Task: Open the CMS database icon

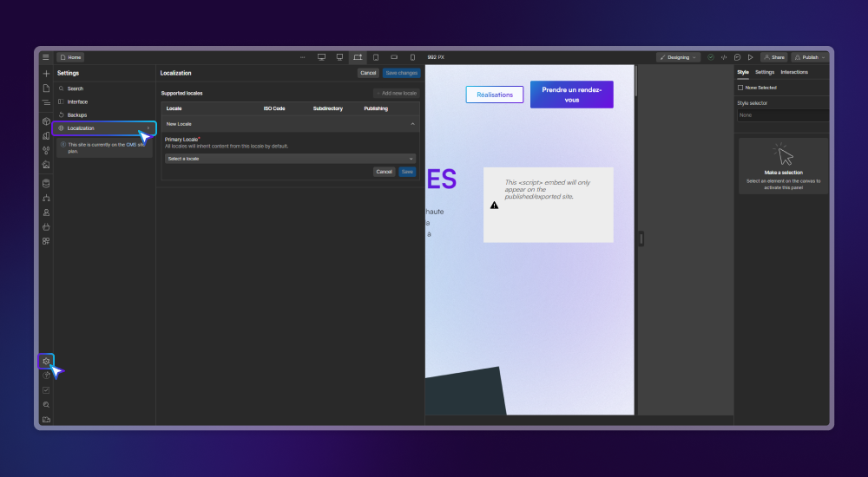Action: coord(46,183)
